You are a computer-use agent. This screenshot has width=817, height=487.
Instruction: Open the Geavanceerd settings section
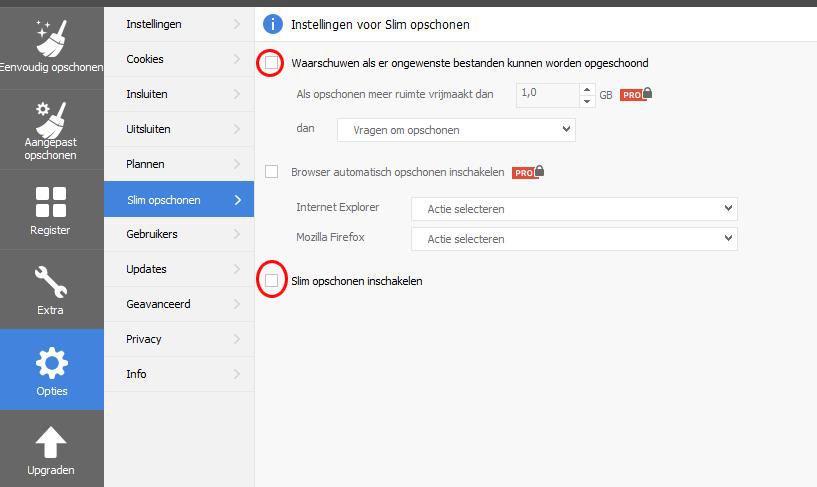179,304
